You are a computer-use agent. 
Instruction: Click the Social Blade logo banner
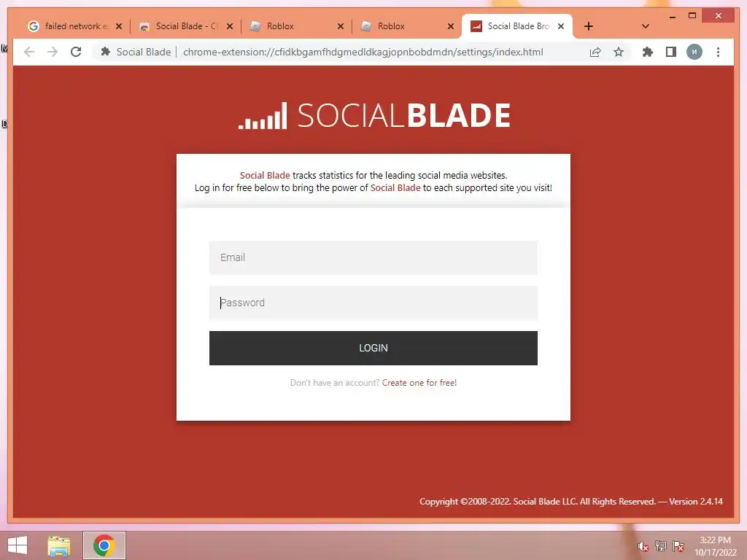(x=374, y=115)
